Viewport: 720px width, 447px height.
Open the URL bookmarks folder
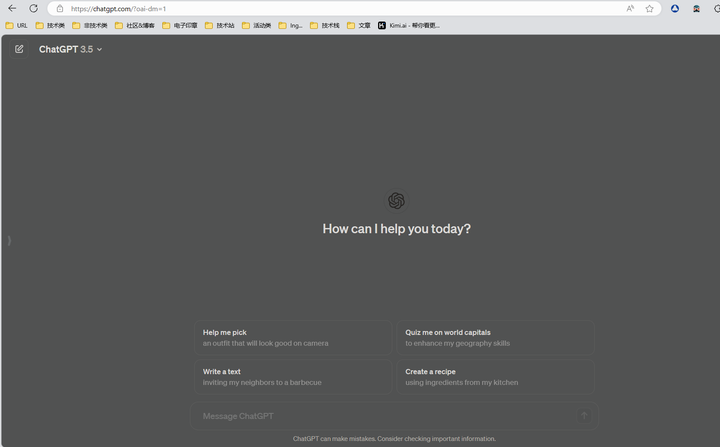(17, 25)
